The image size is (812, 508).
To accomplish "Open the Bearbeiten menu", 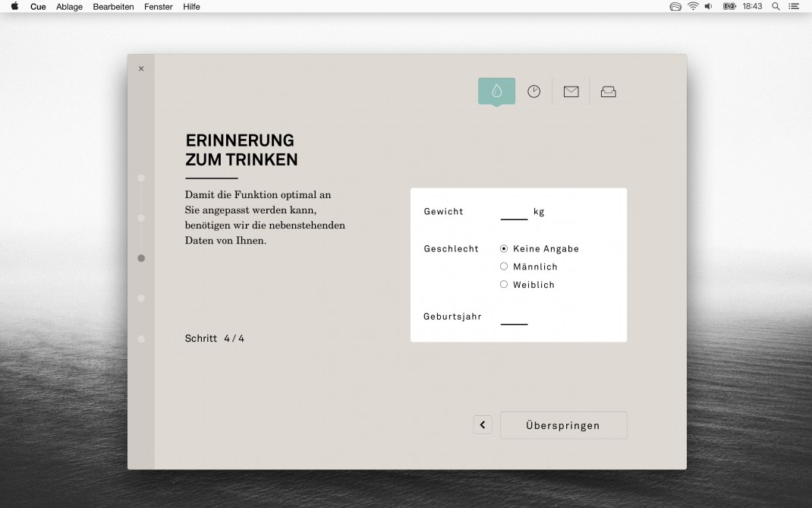I will click(x=113, y=7).
